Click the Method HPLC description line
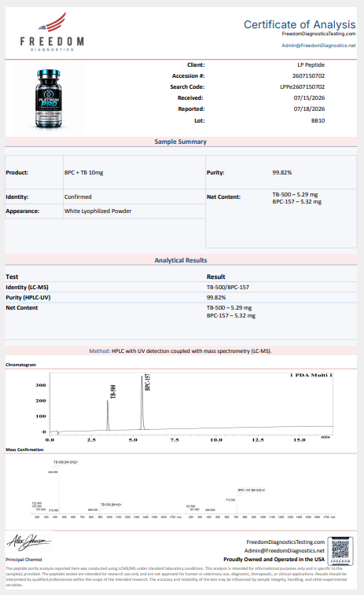Viewport: 364px width, 595px height. point(180,351)
